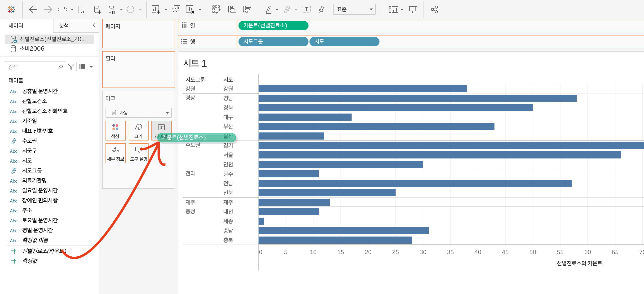Screen dimensions: 644x294
Task: Click the 검색 field search box
Action: click(x=32, y=67)
